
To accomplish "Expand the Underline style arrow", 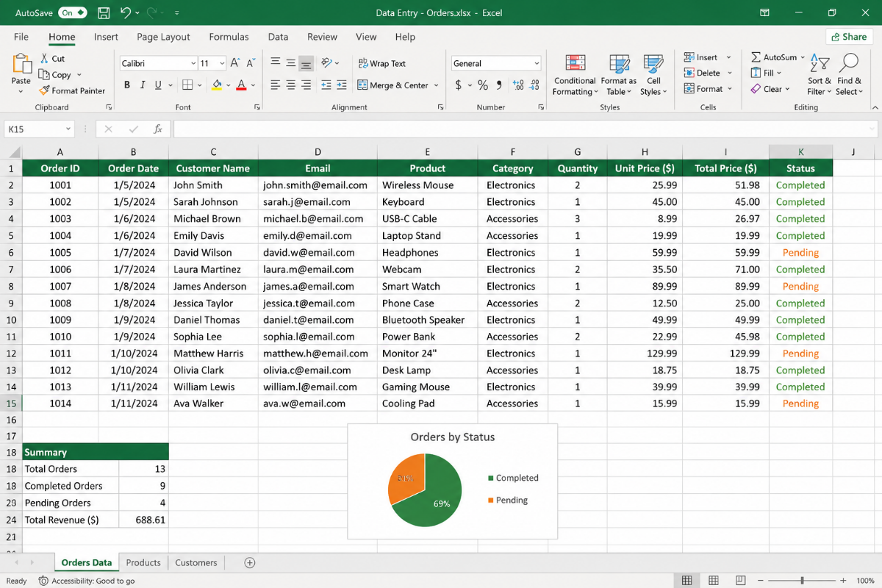I will click(x=171, y=85).
